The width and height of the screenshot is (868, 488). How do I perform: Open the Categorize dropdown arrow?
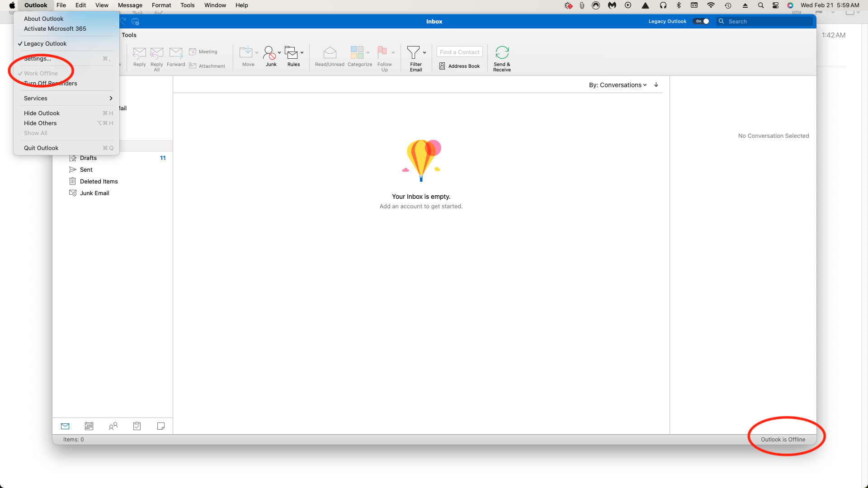[x=368, y=52]
